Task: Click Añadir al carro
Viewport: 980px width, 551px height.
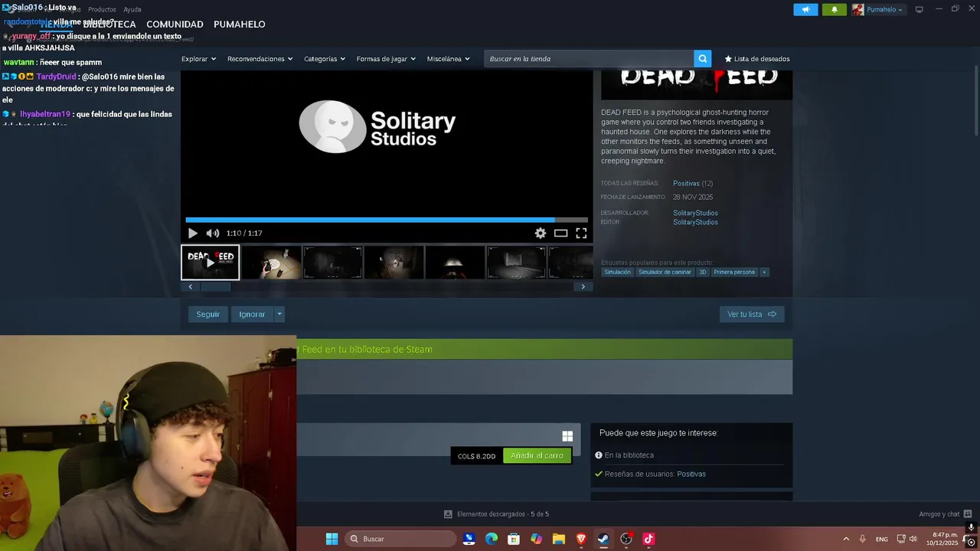Action: pyautogui.click(x=537, y=456)
